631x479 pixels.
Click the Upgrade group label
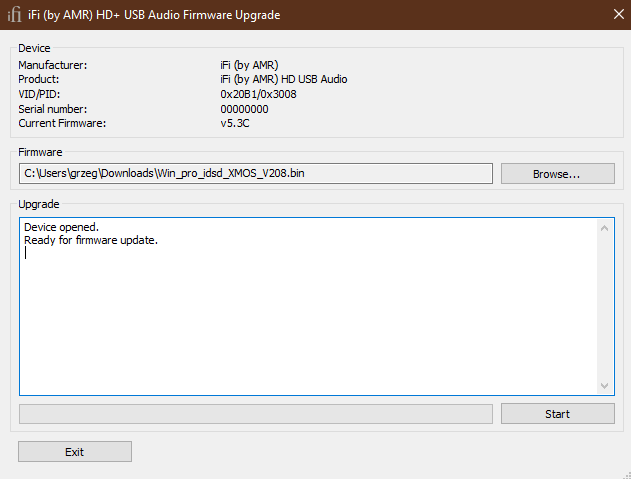39,204
